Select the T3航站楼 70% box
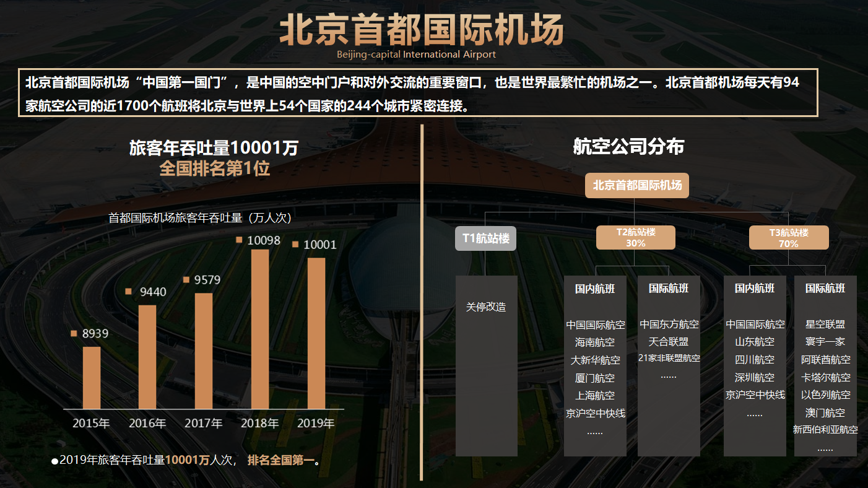 click(789, 238)
